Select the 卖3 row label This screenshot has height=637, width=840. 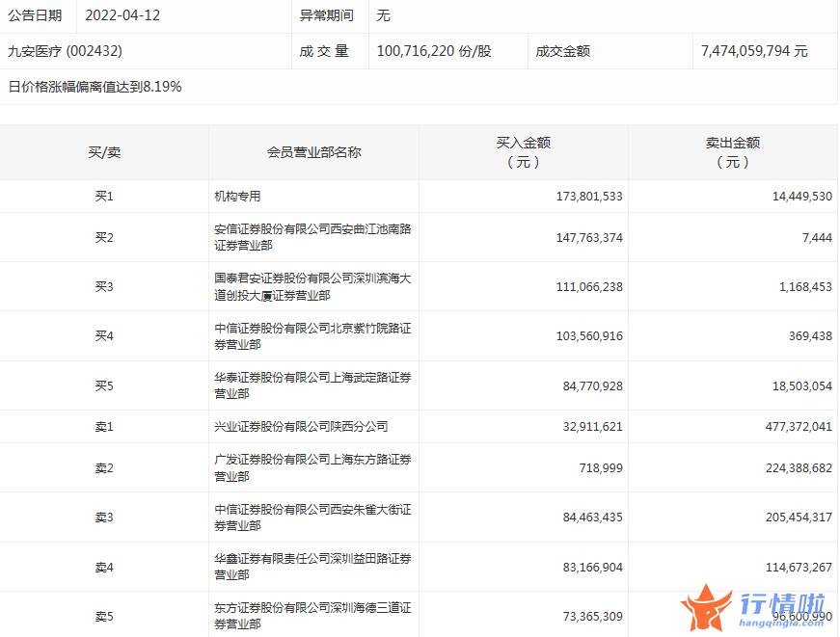(104, 518)
